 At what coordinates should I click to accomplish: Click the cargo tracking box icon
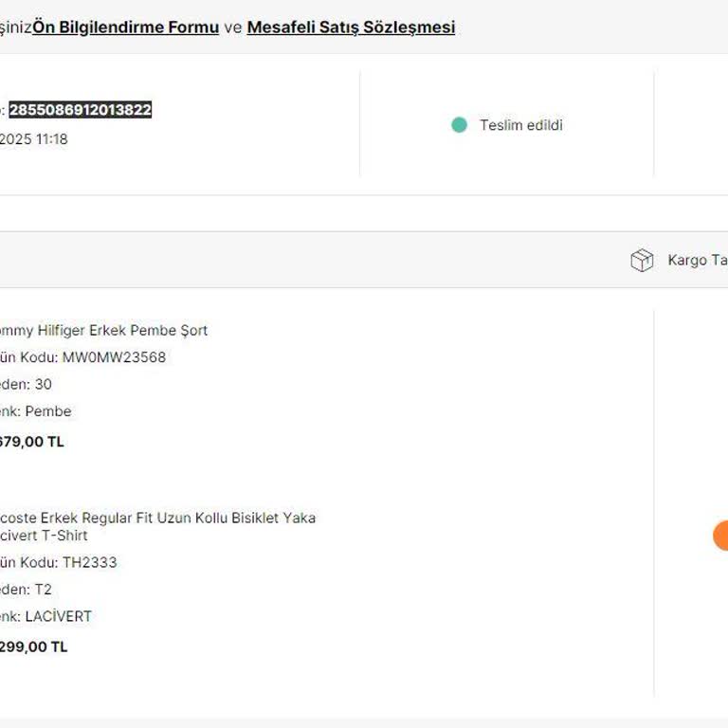pos(642,261)
